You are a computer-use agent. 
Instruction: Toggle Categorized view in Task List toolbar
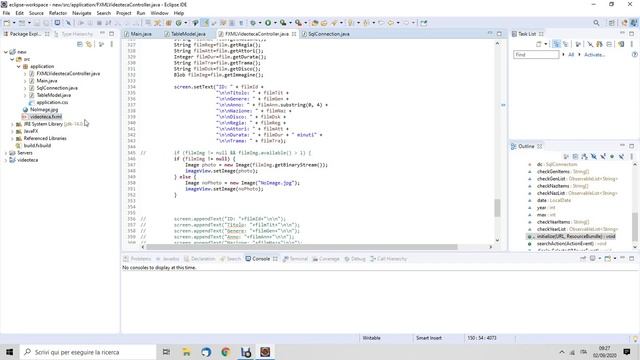tap(556, 44)
